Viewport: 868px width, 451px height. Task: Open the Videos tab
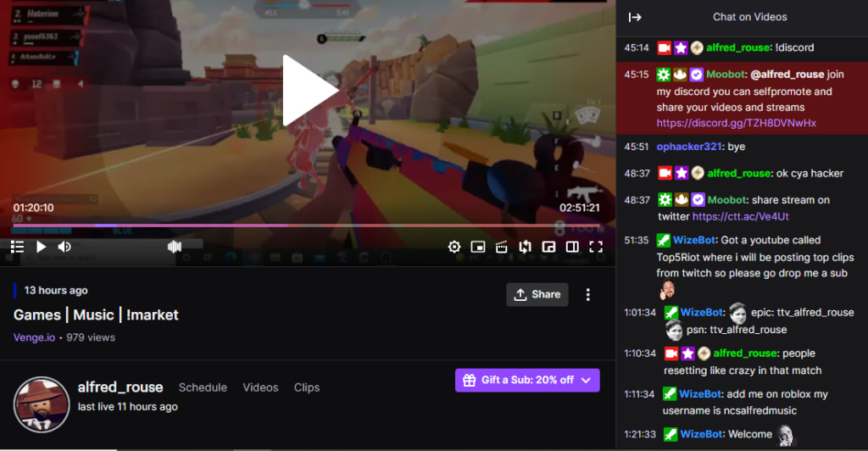point(260,387)
